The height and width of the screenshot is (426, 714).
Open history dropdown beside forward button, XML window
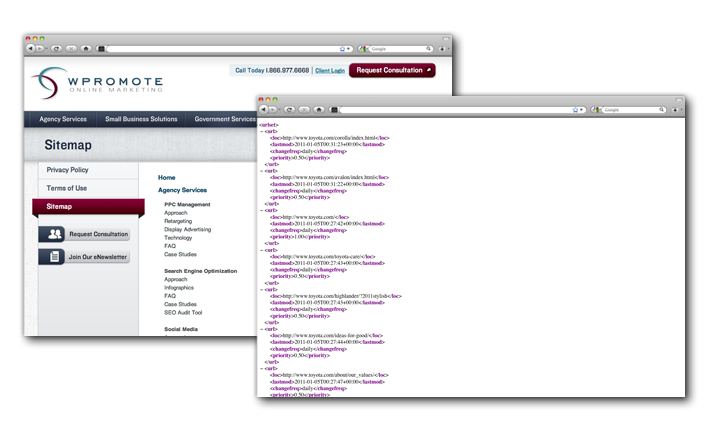click(280, 110)
